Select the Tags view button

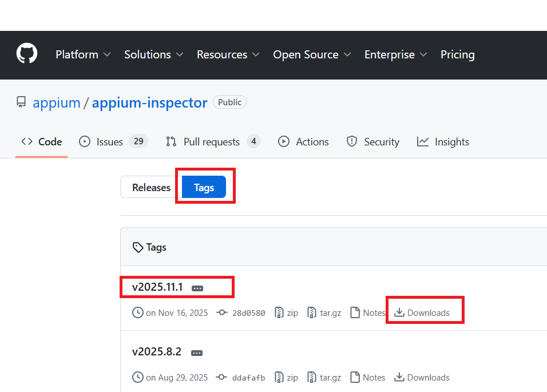204,187
